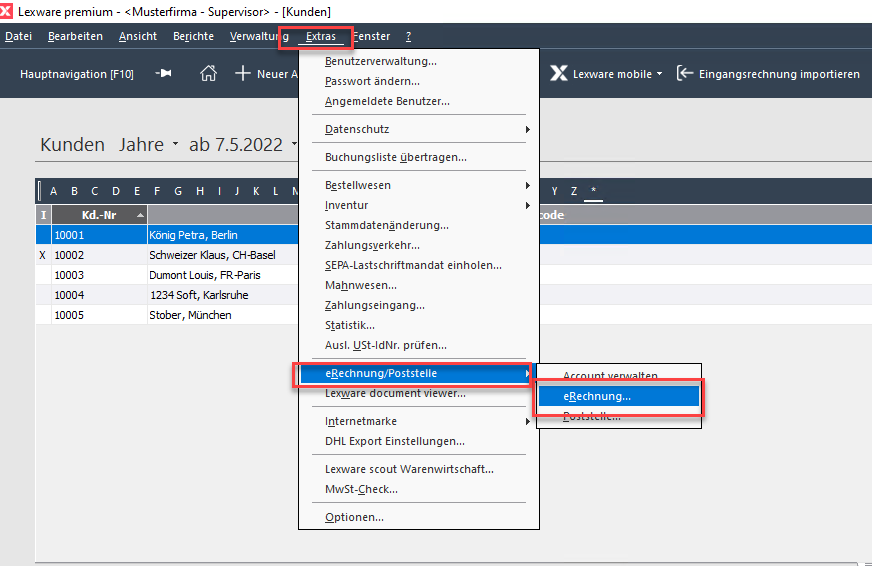Image resolution: width=872 pixels, height=566 pixels.
Task: Open the ? help menu
Action: 409,36
